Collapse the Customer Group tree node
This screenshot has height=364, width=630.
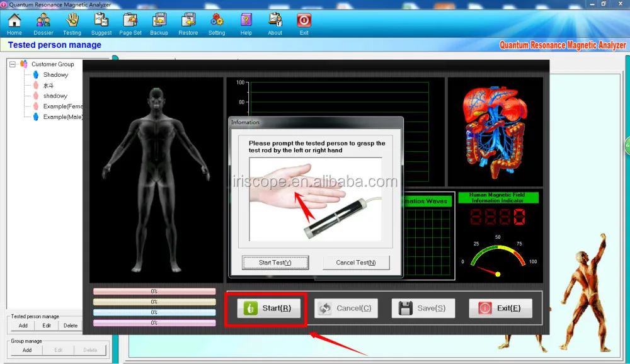(13, 64)
